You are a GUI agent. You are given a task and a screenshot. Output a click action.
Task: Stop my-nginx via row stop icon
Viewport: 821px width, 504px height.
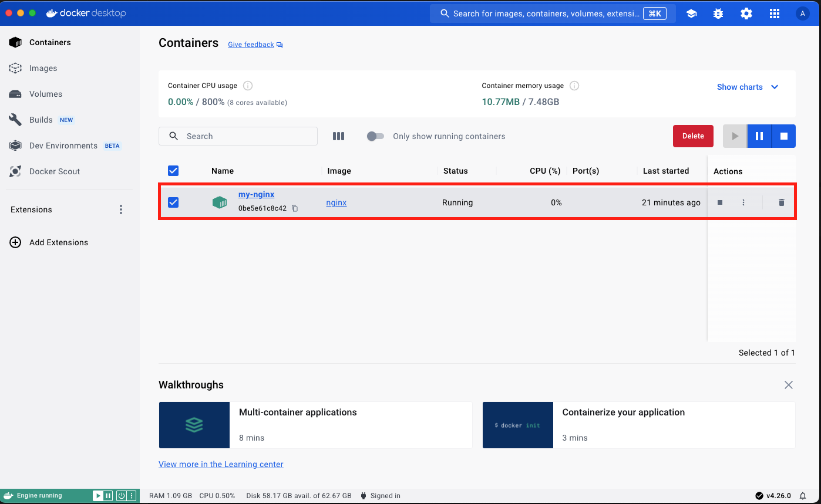point(720,202)
